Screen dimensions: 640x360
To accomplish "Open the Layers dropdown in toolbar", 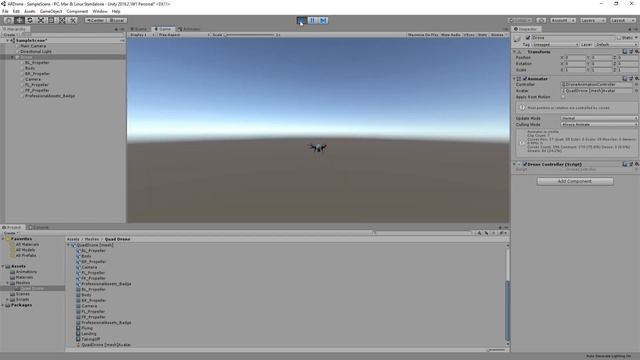I will pyautogui.click(x=592, y=20).
